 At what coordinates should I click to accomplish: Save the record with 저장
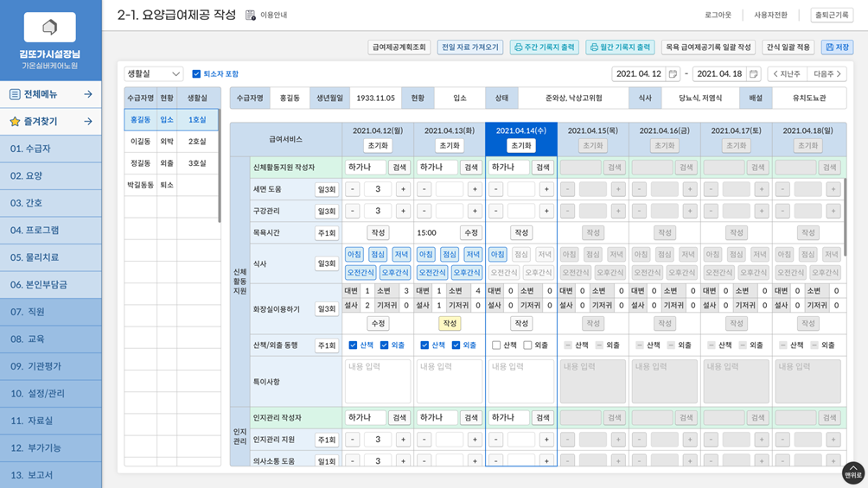click(x=837, y=47)
